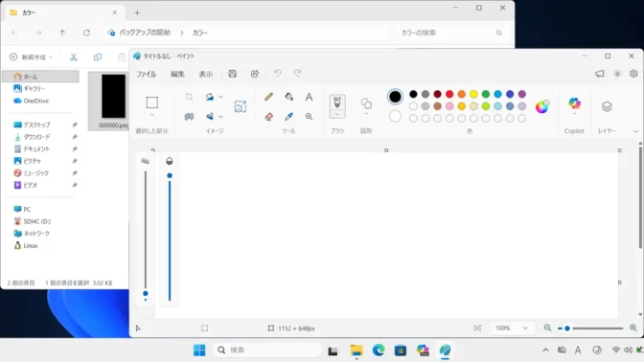The image size is (644, 362).
Task: Add a new tab in File Explorer
Action: [137, 12]
